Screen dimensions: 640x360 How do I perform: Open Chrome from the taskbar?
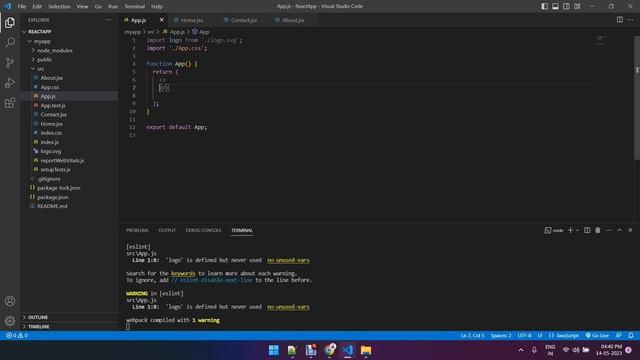pyautogui.click(x=329, y=350)
